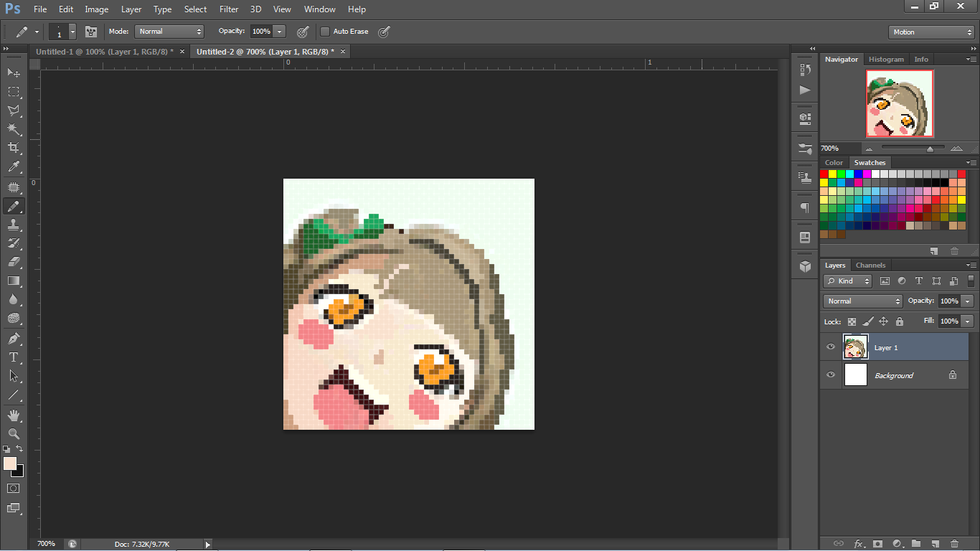Click the Navigator zoom slider handle
Viewport: 980px width, 551px height.
tap(930, 149)
